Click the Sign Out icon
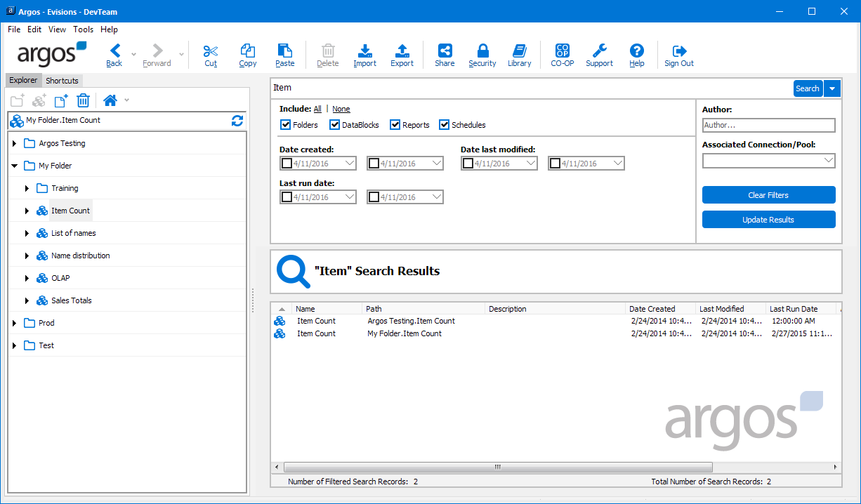Viewport: 861px width, 504px height. (x=679, y=51)
